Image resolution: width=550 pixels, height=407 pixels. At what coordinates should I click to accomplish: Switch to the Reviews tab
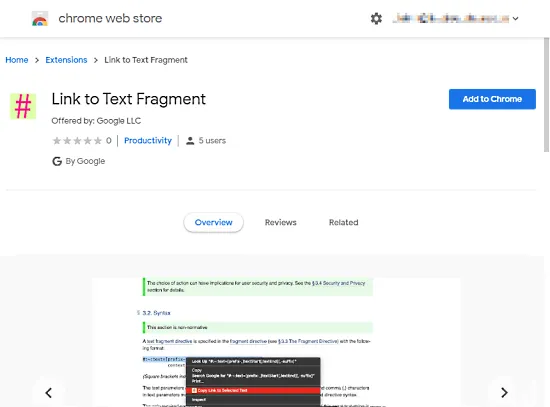click(281, 222)
